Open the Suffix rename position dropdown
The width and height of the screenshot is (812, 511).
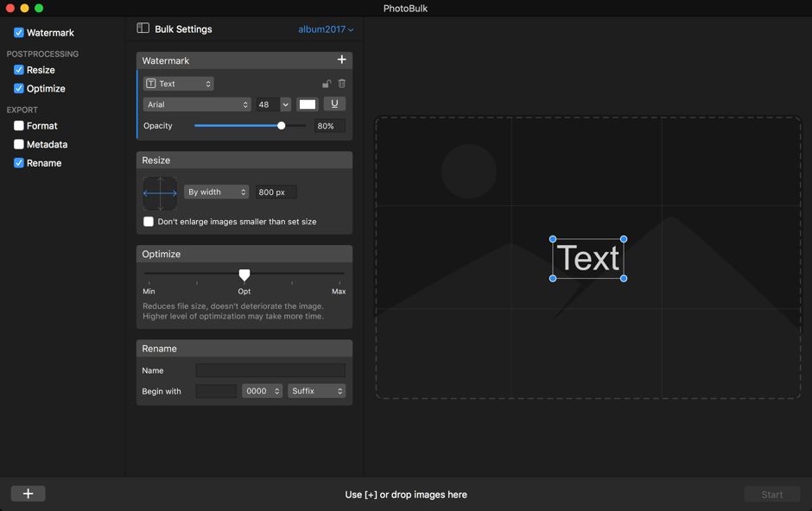click(316, 391)
